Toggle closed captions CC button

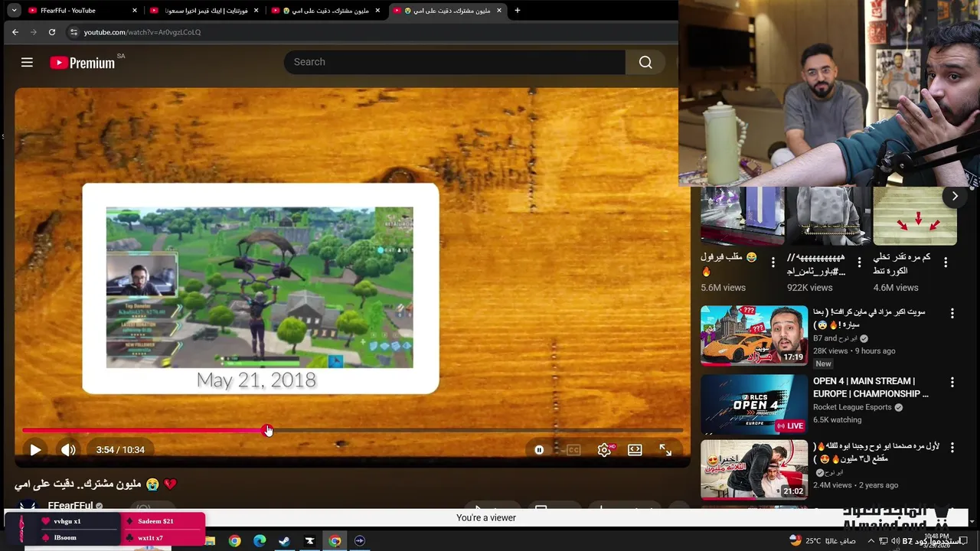click(x=573, y=450)
